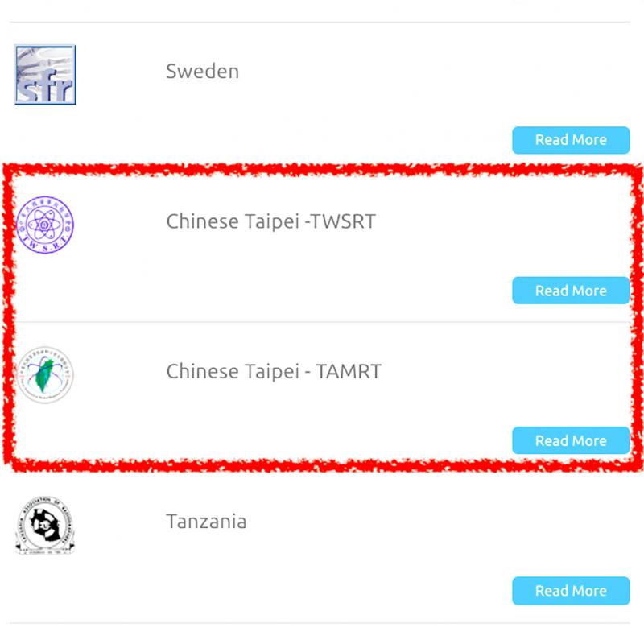
Task: Click the blue 'sfr' letters in logo
Action: pos(46,88)
